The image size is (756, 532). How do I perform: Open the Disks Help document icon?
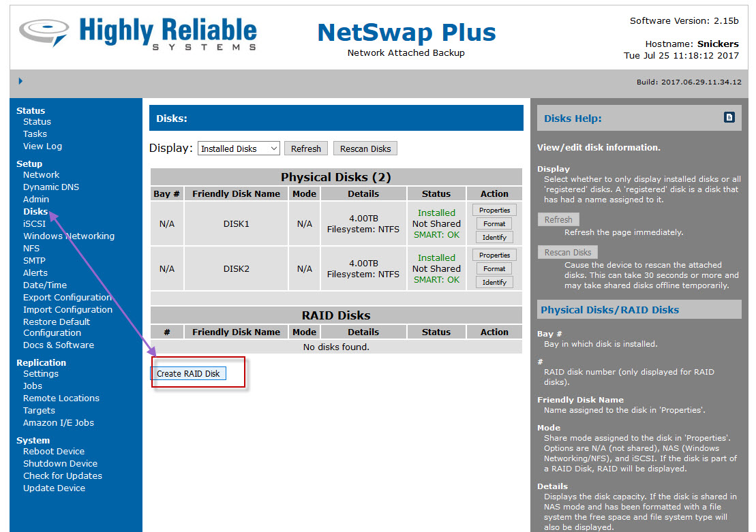(x=729, y=117)
